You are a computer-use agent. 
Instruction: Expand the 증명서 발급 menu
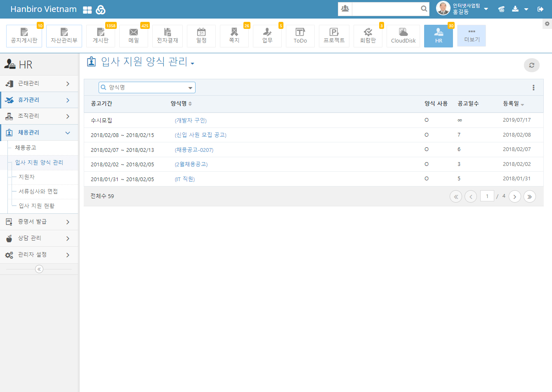click(x=39, y=222)
